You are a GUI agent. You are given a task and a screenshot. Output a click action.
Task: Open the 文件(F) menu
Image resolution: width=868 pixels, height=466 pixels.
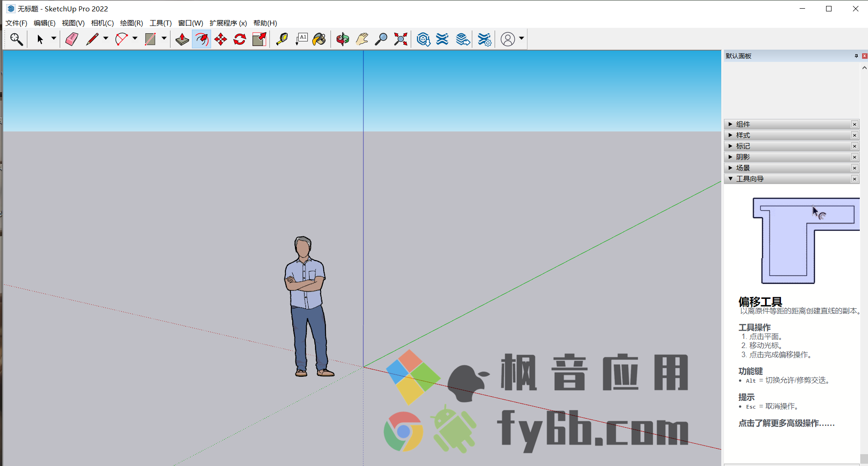16,23
